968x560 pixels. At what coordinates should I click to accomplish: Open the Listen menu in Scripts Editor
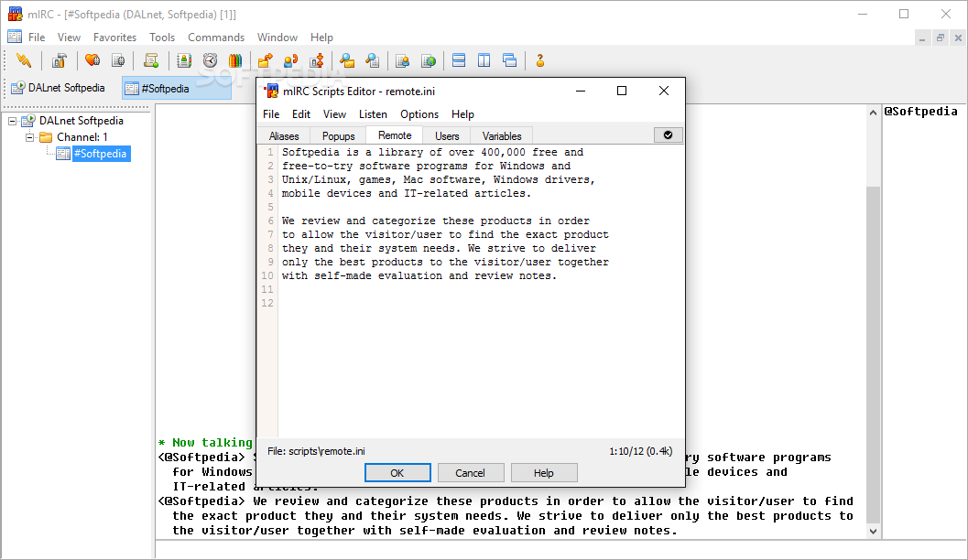373,114
